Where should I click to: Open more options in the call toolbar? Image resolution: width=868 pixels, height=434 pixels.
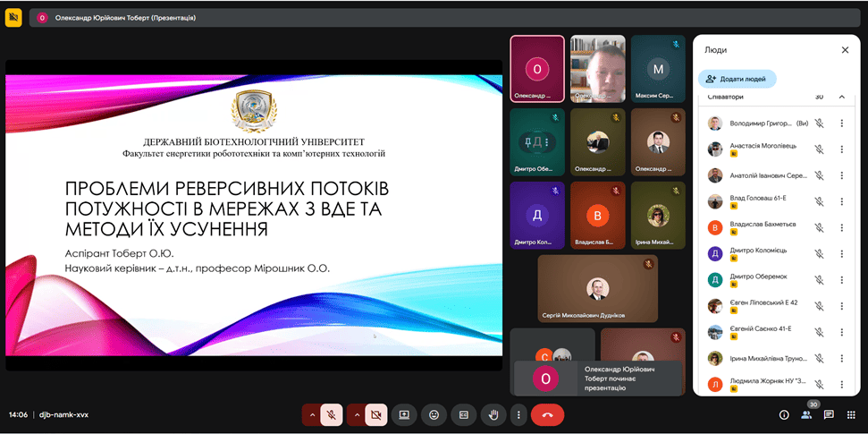(x=518, y=414)
